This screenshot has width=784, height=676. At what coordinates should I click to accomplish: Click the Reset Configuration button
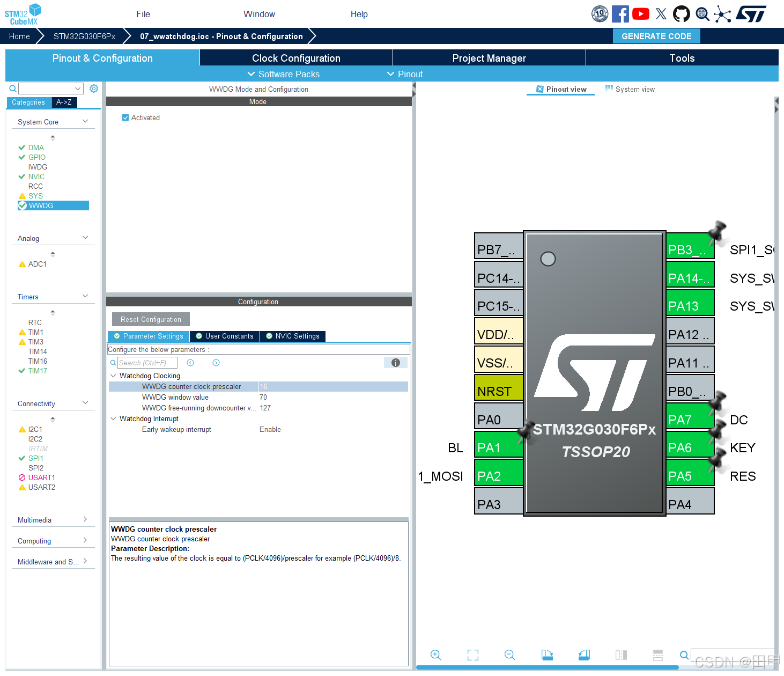pyautogui.click(x=151, y=319)
